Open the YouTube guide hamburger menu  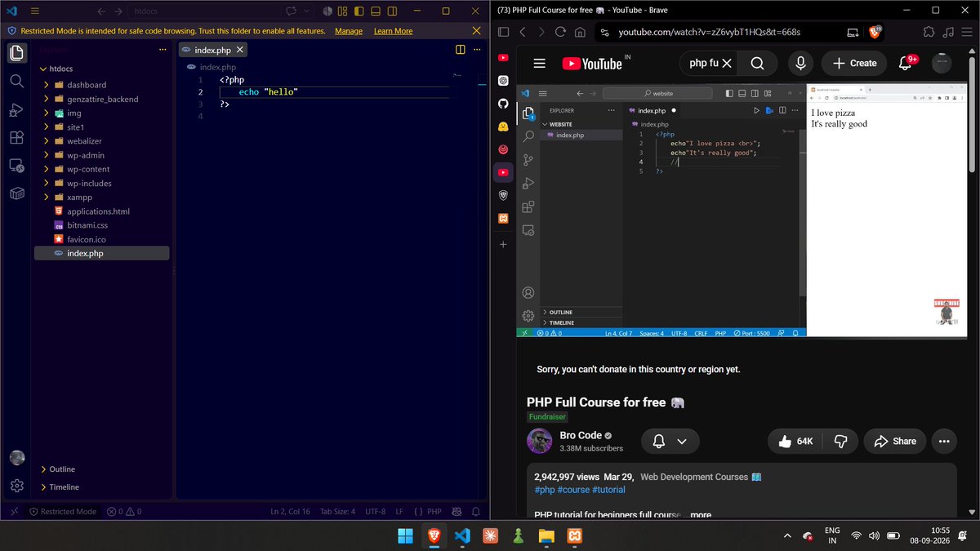pos(539,63)
